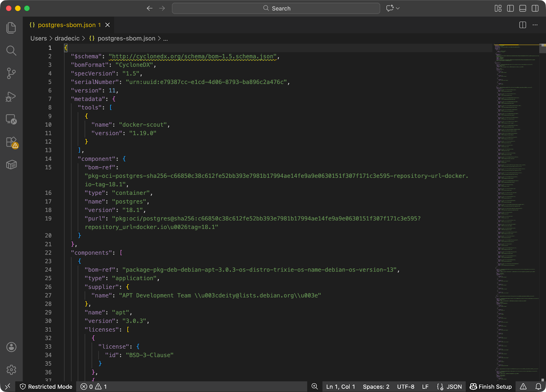
Task: Click the "apt" name value
Action: (120, 313)
